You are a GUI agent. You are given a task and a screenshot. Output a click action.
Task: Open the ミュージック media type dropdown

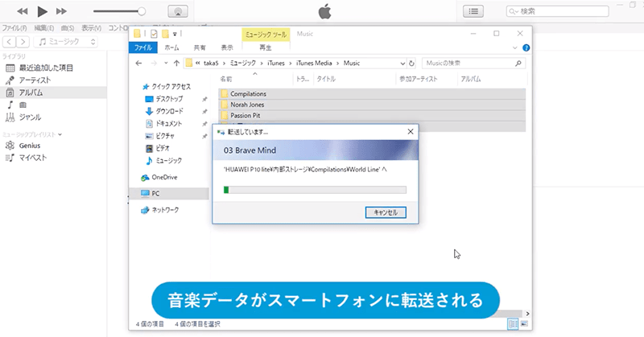[66, 42]
